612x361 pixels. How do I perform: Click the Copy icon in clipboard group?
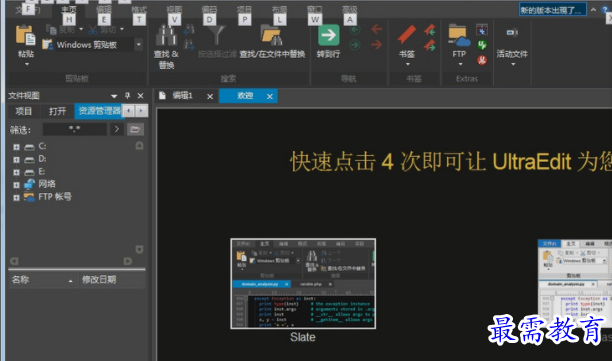click(51, 28)
